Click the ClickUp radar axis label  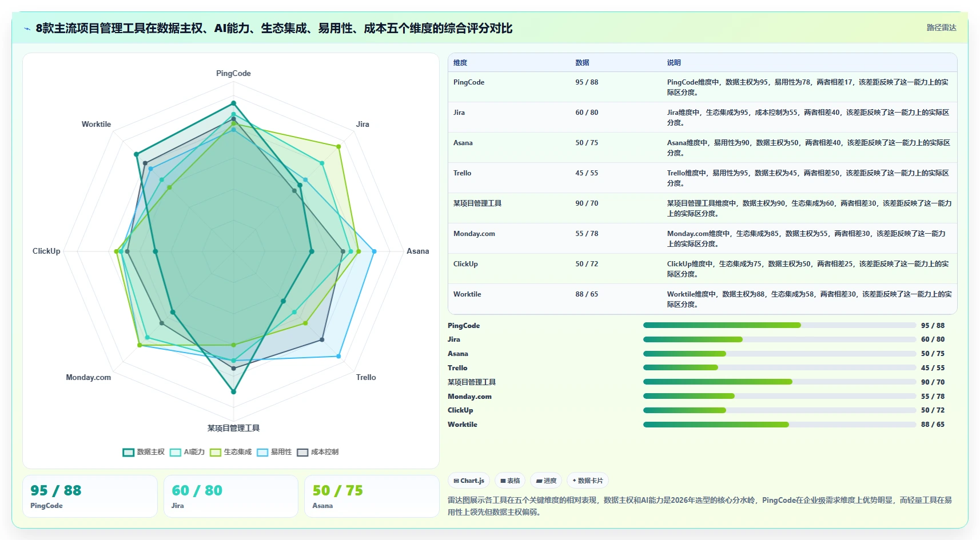click(46, 251)
